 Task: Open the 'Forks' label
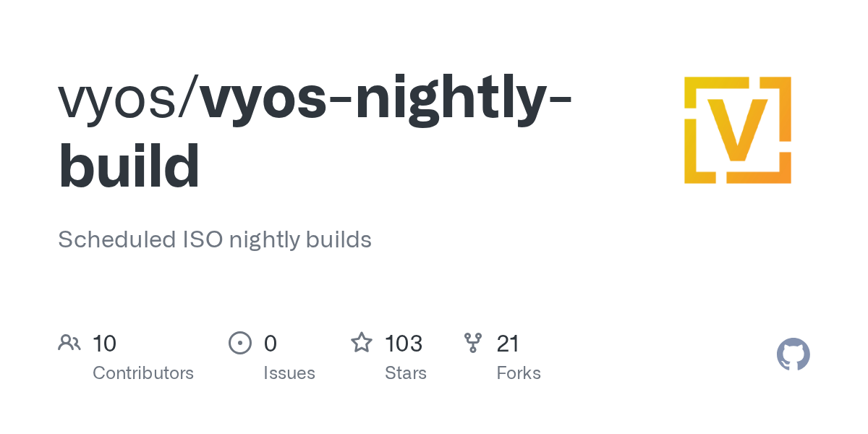coord(519,373)
